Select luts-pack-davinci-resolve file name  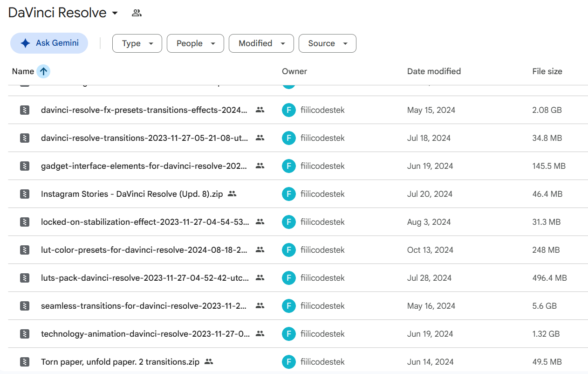[145, 278]
